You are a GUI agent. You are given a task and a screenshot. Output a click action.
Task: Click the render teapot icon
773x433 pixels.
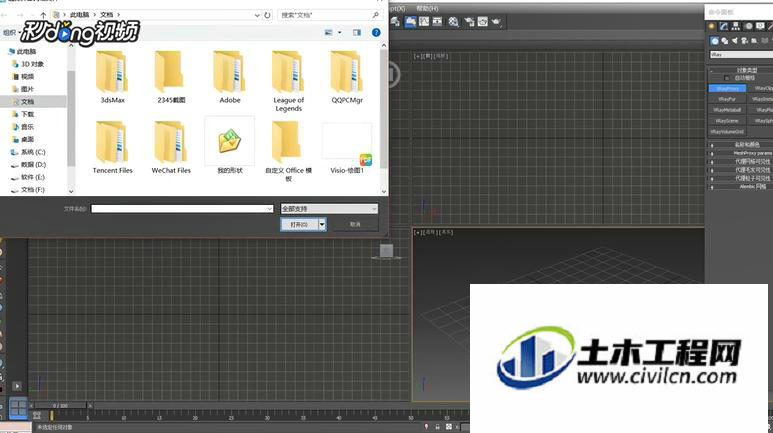coord(496,21)
